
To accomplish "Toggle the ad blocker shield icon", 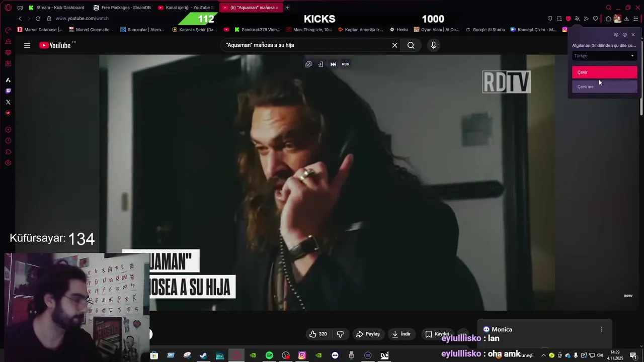I will coord(568,19).
